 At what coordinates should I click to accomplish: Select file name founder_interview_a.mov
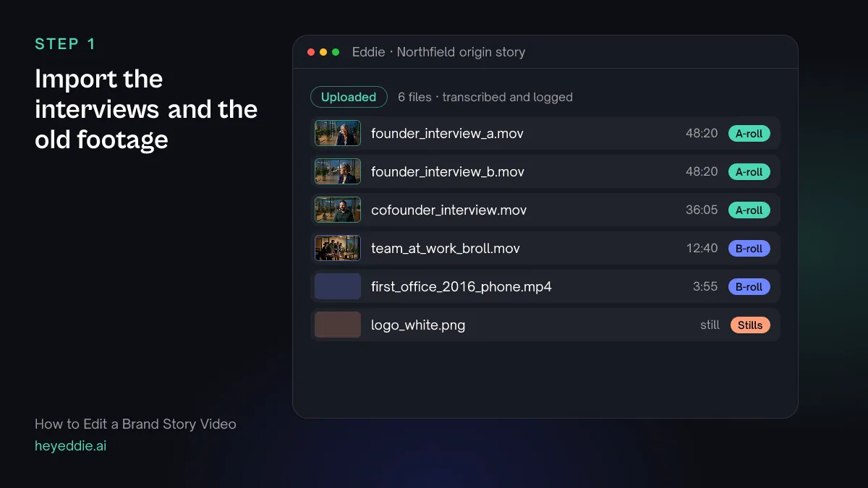tap(447, 134)
